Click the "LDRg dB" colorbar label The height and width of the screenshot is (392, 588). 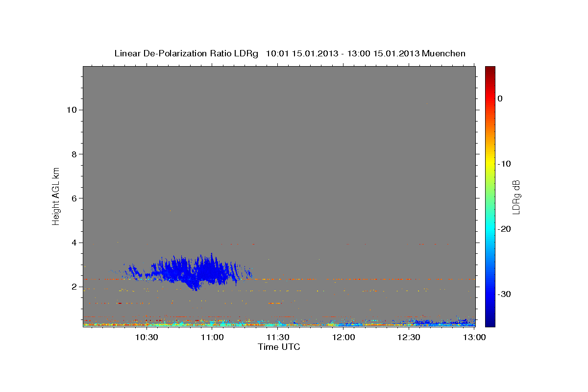[x=516, y=197]
